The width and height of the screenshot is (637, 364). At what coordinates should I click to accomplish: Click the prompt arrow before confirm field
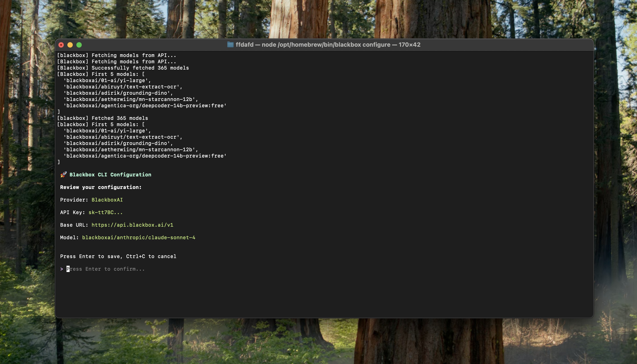(62, 269)
